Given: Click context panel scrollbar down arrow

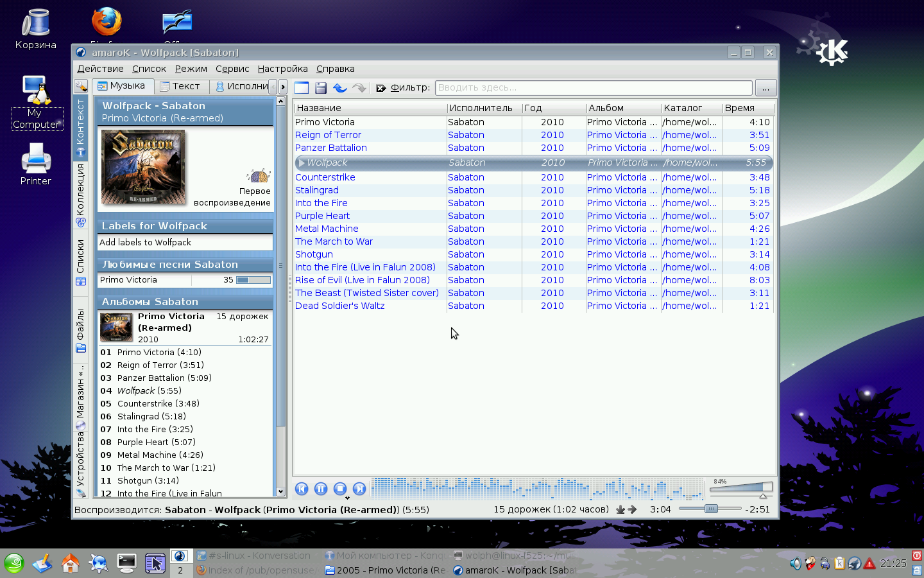Looking at the screenshot, I should click(x=280, y=491).
